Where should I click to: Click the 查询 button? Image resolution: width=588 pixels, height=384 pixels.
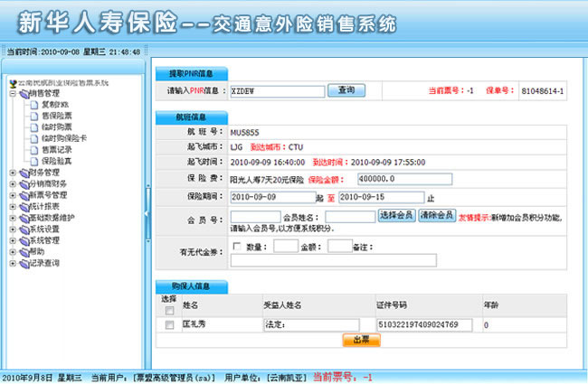(x=346, y=90)
